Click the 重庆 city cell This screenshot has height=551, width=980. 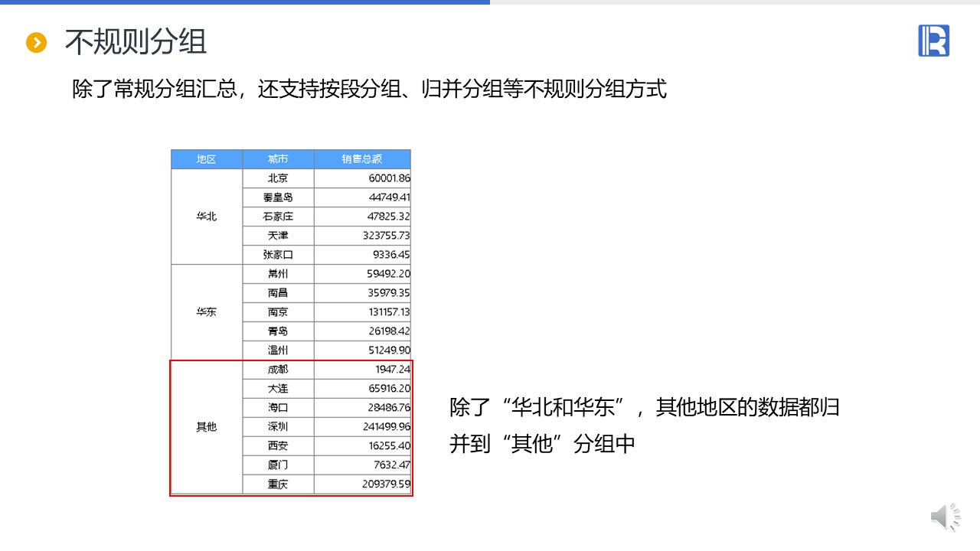pos(278,484)
